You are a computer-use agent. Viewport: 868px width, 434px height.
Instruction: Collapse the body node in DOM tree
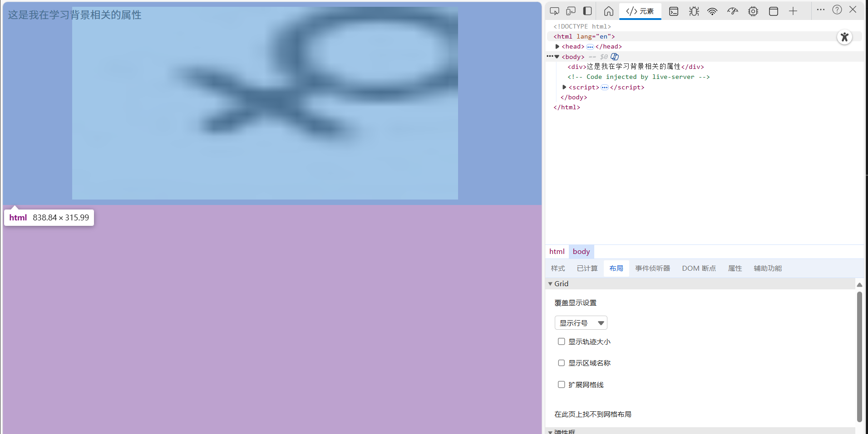(x=557, y=57)
